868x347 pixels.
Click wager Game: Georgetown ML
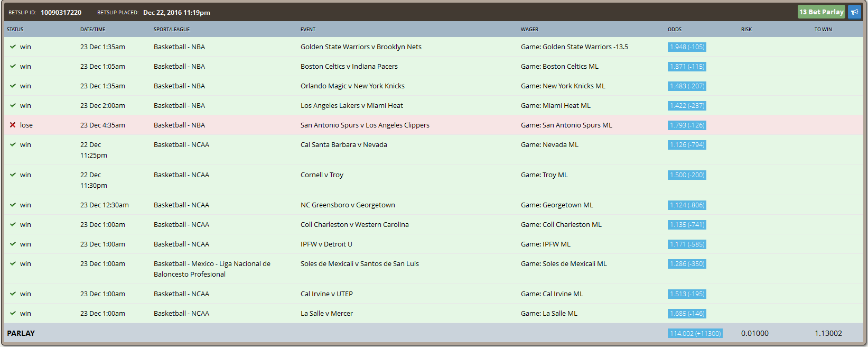[557, 205]
